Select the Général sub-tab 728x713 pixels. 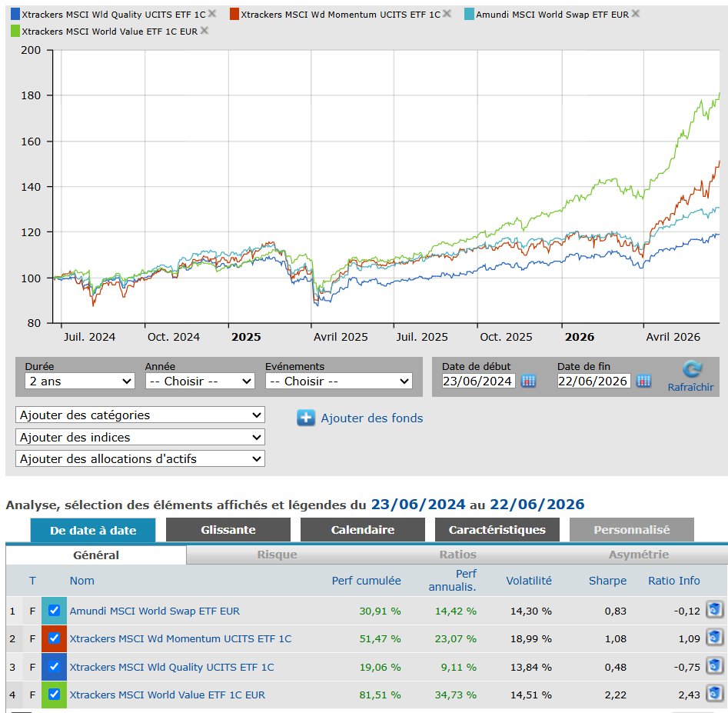pyautogui.click(x=96, y=555)
